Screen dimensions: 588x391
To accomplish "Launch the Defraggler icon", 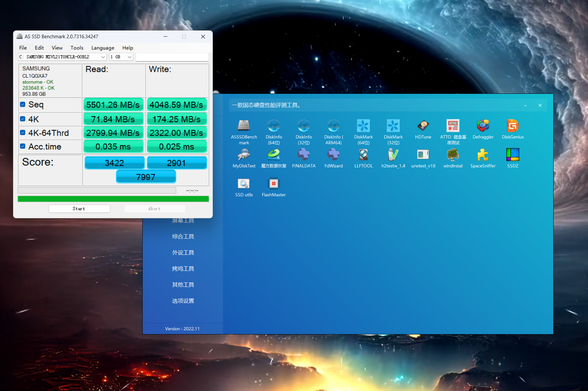I will (x=483, y=126).
